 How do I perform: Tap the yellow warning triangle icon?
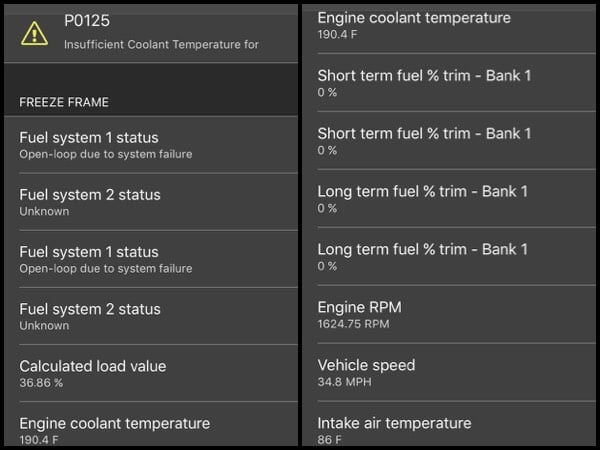click(34, 33)
